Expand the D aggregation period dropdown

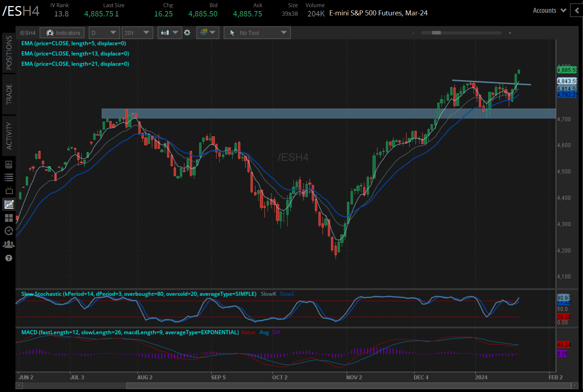pos(104,33)
